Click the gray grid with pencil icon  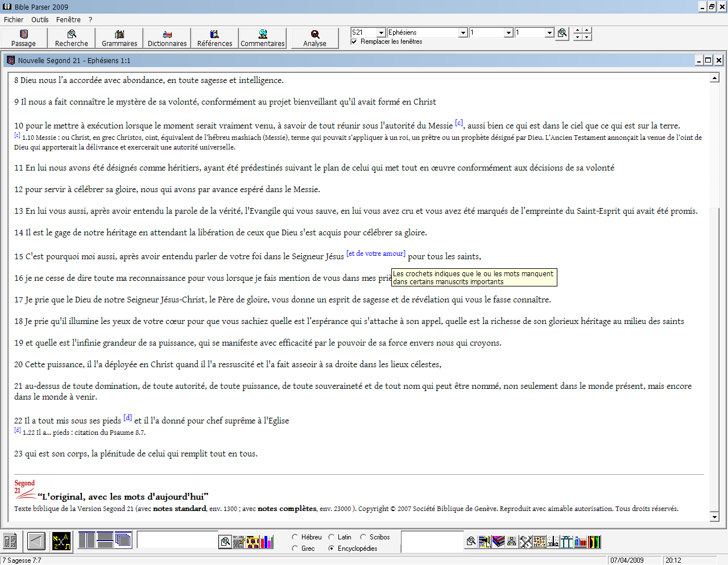pyautogui.click(x=239, y=542)
